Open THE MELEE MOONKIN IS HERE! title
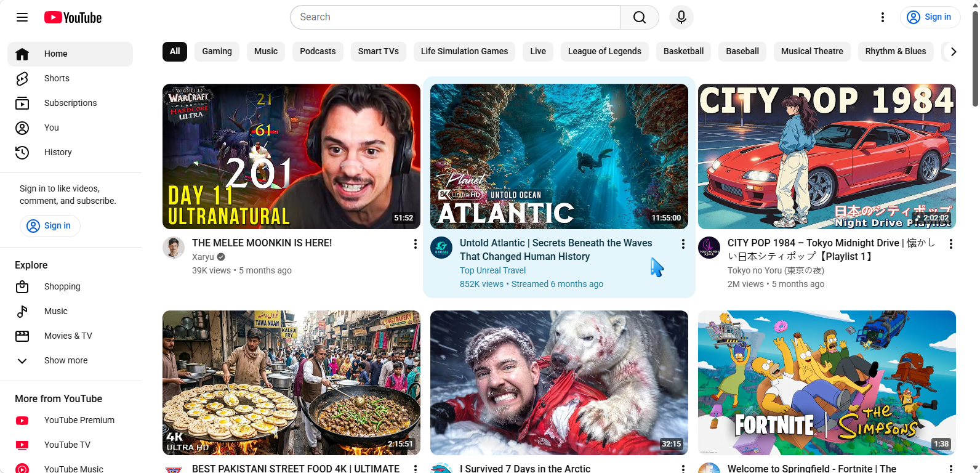 pyautogui.click(x=262, y=243)
